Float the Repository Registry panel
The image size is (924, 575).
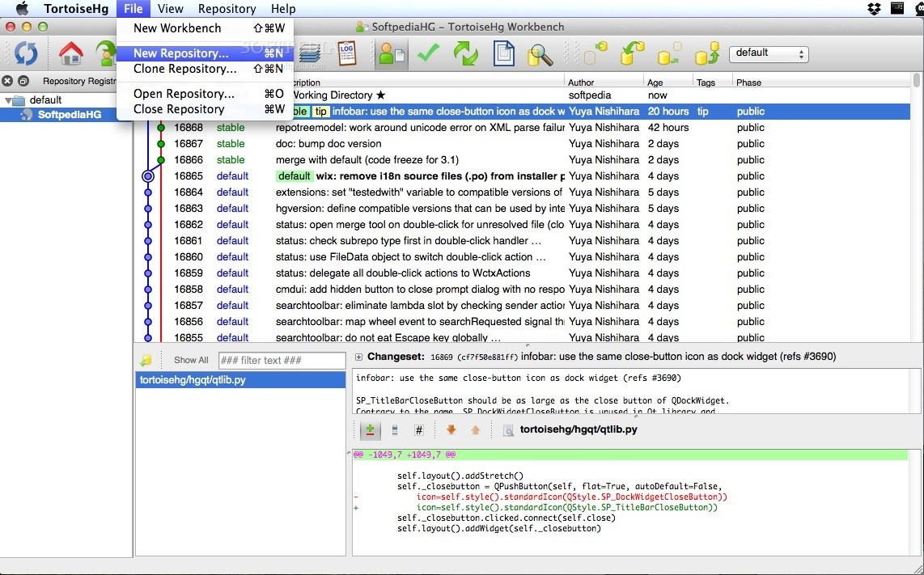tap(23, 82)
